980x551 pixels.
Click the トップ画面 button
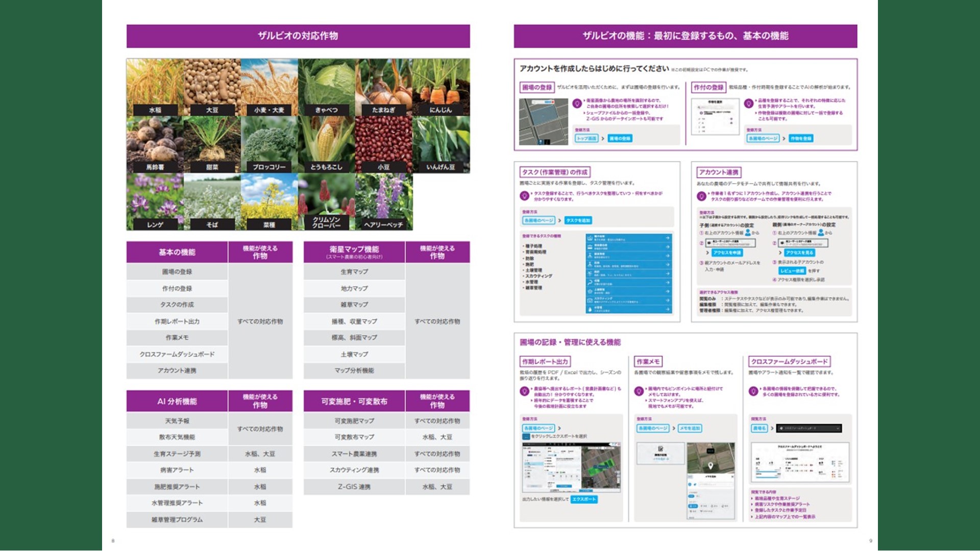click(x=586, y=138)
